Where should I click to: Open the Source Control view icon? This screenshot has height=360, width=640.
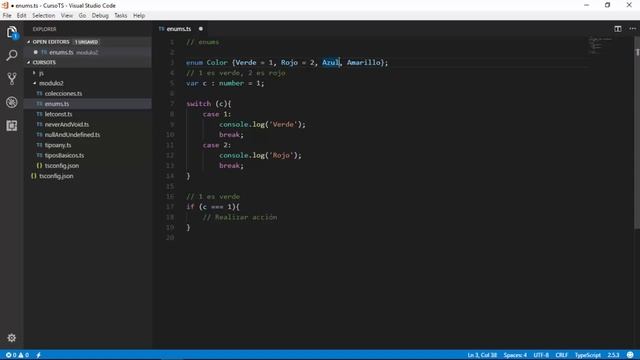pyautogui.click(x=12, y=78)
